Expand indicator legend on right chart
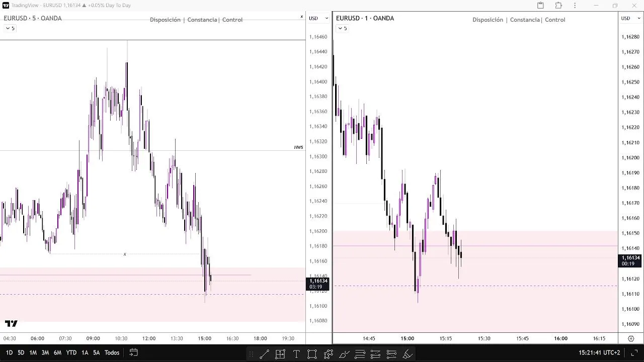Screen dimensions: 644x362 coord(342,28)
